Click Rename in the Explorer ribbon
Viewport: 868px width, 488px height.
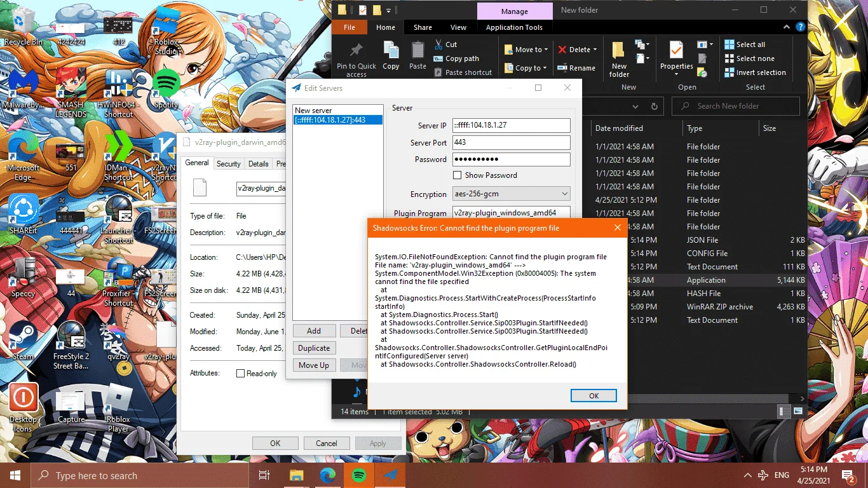576,68
